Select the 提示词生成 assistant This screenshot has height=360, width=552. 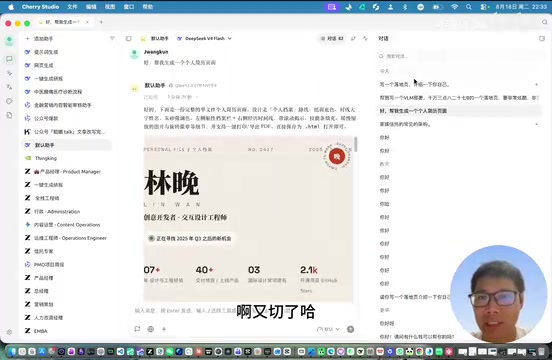[67, 52]
